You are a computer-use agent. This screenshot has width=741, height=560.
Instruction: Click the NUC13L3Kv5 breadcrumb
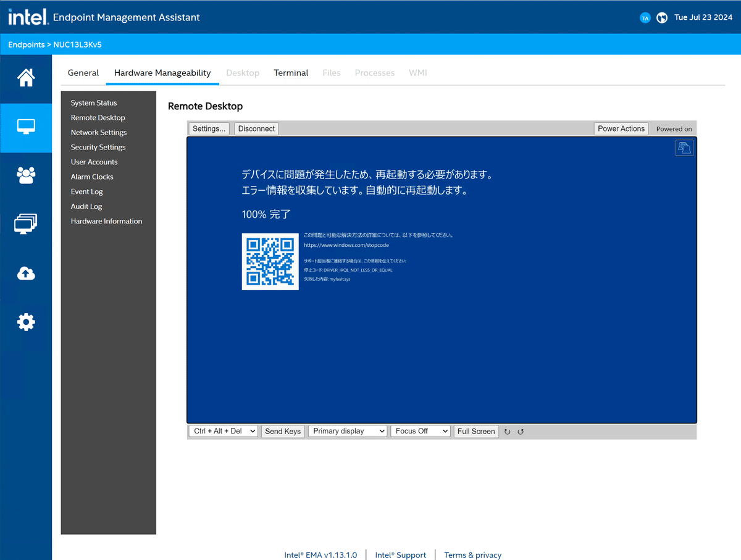77,45
